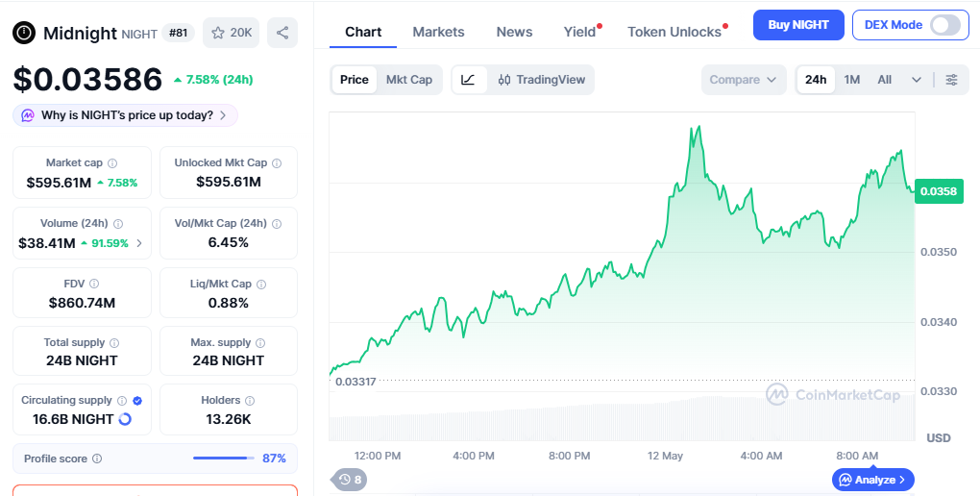
Task: Open the Compare dropdown
Action: pyautogui.click(x=743, y=80)
